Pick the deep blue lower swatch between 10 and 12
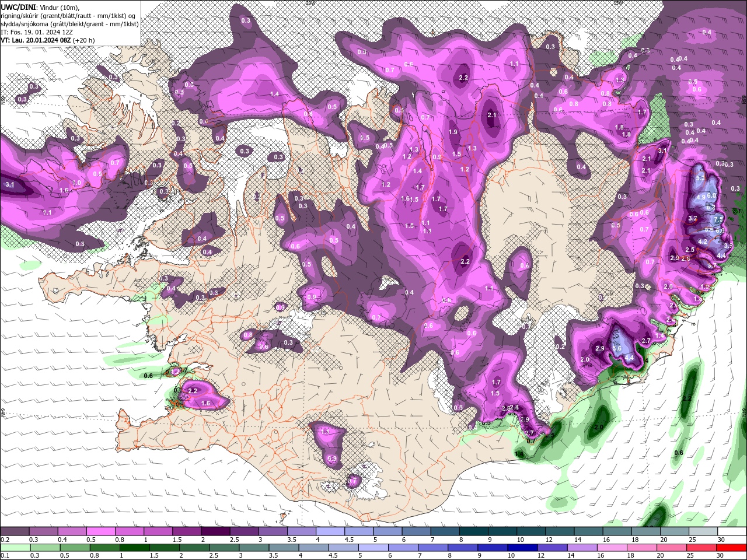This screenshot has width=747, height=560. 522,548
